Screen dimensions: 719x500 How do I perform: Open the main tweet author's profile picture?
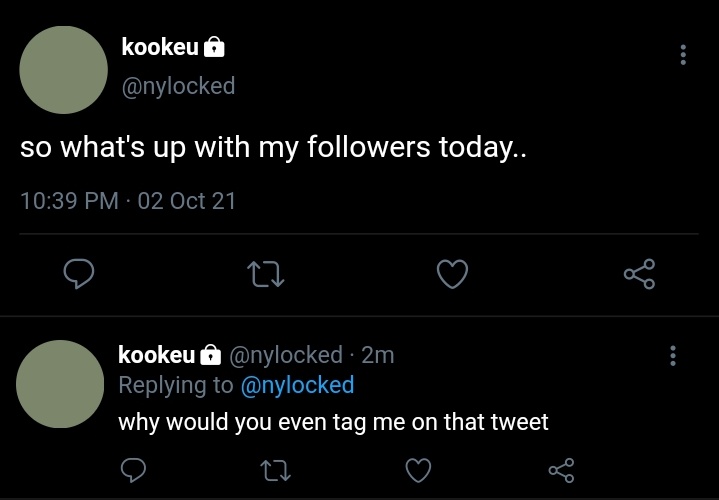click(x=64, y=70)
